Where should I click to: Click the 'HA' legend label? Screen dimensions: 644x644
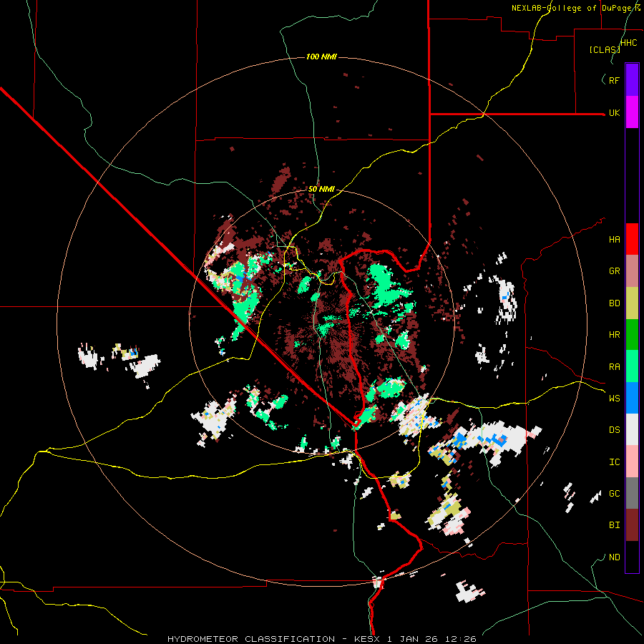coord(614,240)
